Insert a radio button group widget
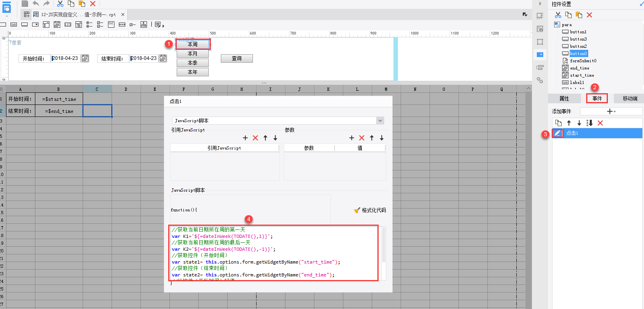Image resolution: width=644 pixels, height=309 pixels. pos(90,25)
